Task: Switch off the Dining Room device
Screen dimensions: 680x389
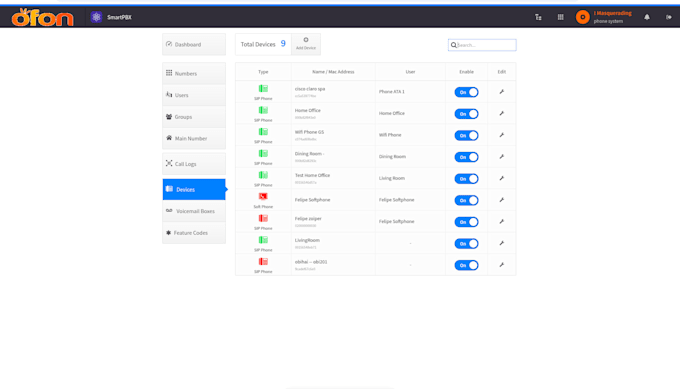Action: 466,157
